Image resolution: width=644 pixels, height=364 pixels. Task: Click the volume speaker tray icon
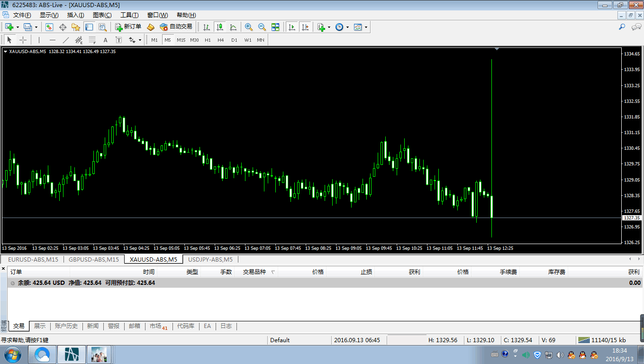point(560,355)
